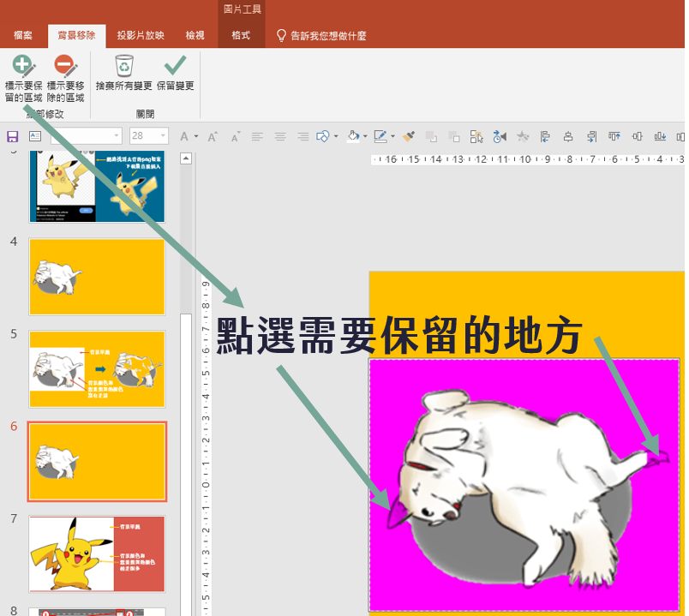Click the shape outline pen icon
The width and height of the screenshot is (689, 616).
coord(380,136)
